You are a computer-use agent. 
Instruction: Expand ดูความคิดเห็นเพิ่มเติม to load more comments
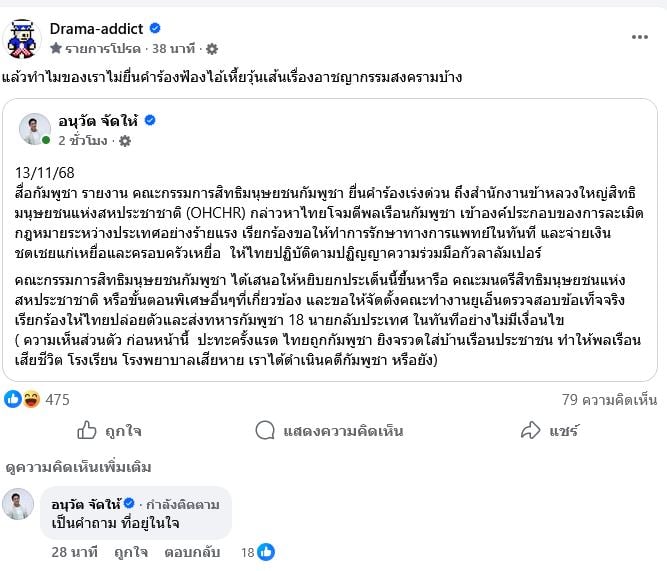(x=79, y=467)
